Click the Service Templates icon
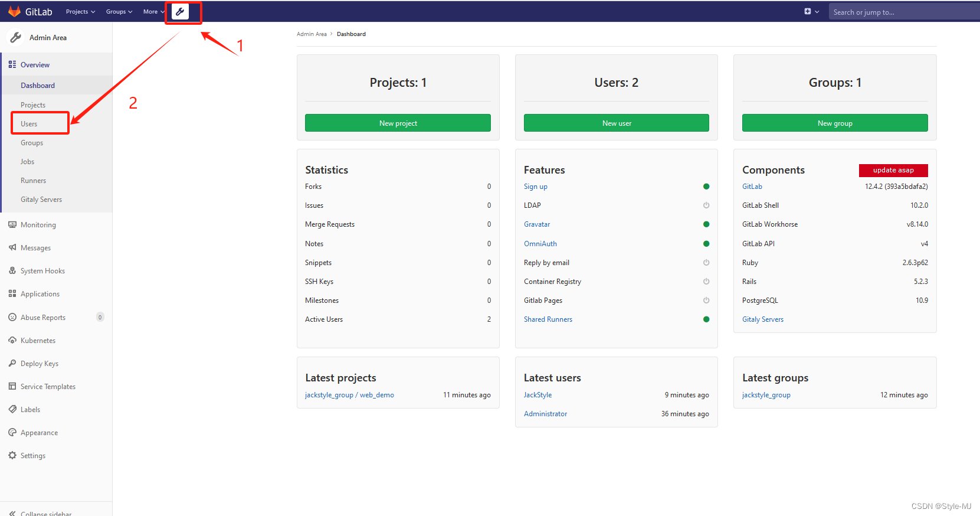Viewport: 980px width, 516px height. 12,386
